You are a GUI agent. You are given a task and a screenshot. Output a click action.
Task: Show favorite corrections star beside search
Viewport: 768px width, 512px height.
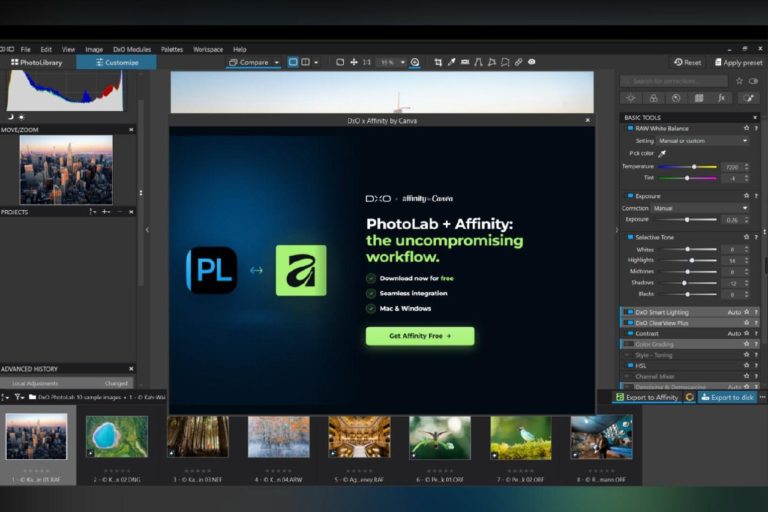click(x=740, y=81)
